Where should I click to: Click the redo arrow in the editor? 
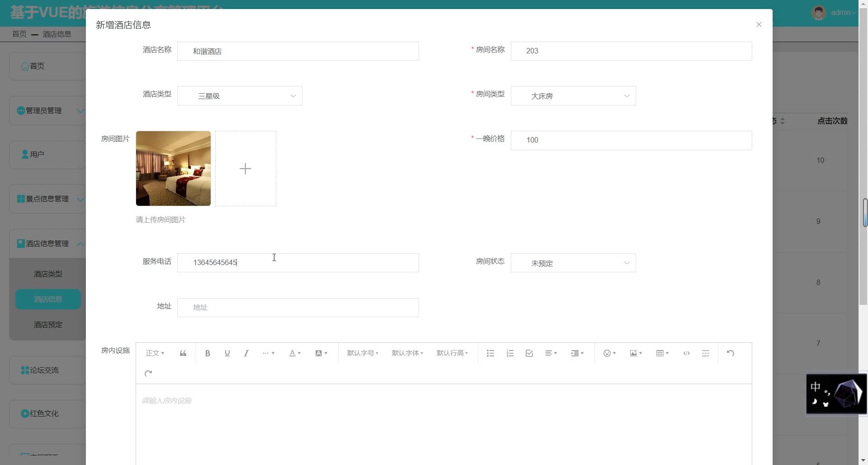point(148,373)
